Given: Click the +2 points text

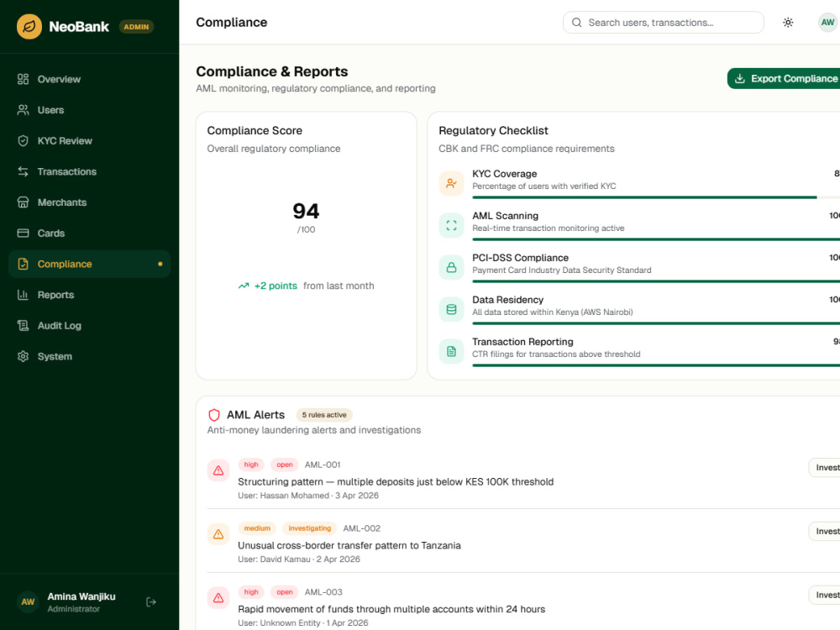Looking at the screenshot, I should tap(276, 286).
